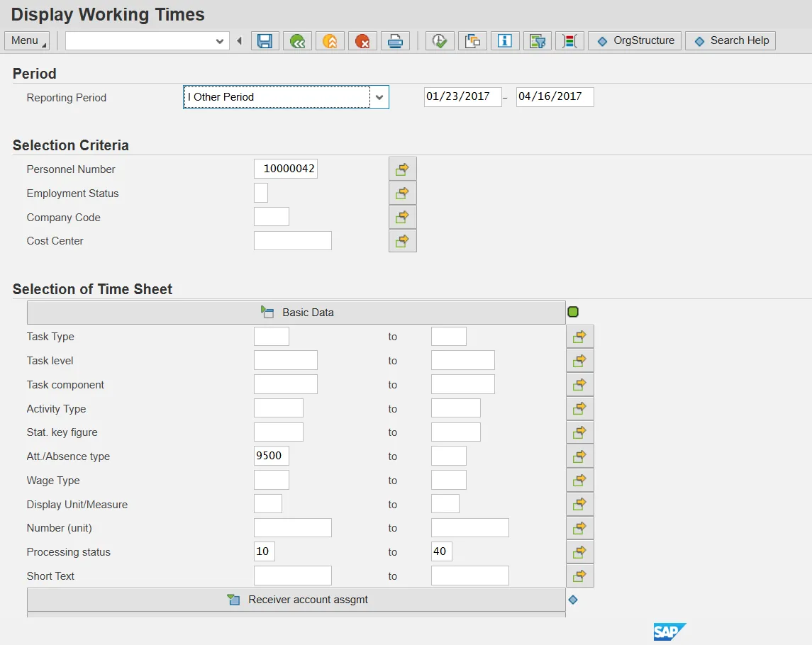Open multiple selection for Cost Center

coord(402,241)
